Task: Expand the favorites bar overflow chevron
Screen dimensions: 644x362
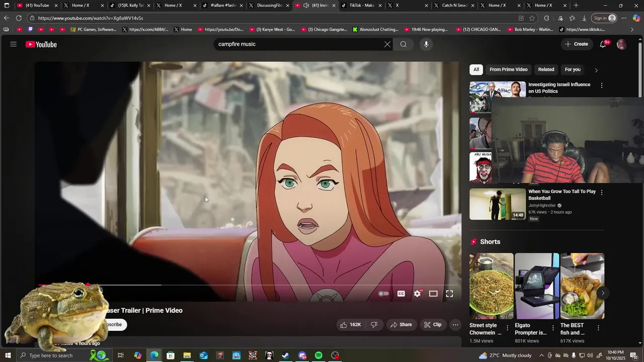Action: 632,30
